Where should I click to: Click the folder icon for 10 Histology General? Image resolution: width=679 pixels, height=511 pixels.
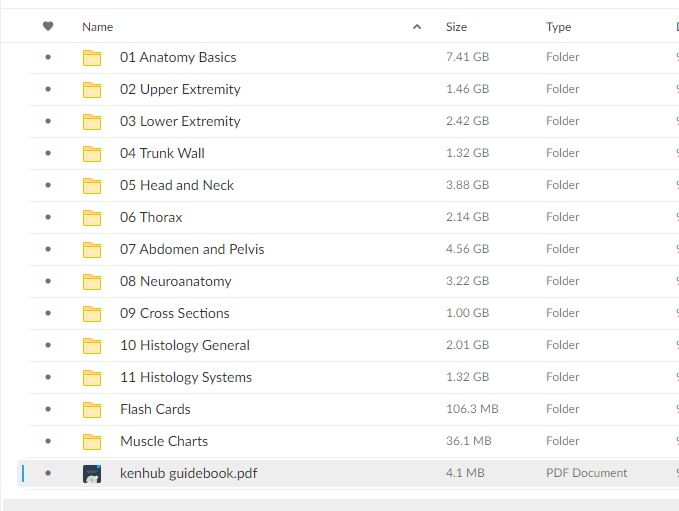pyautogui.click(x=92, y=346)
